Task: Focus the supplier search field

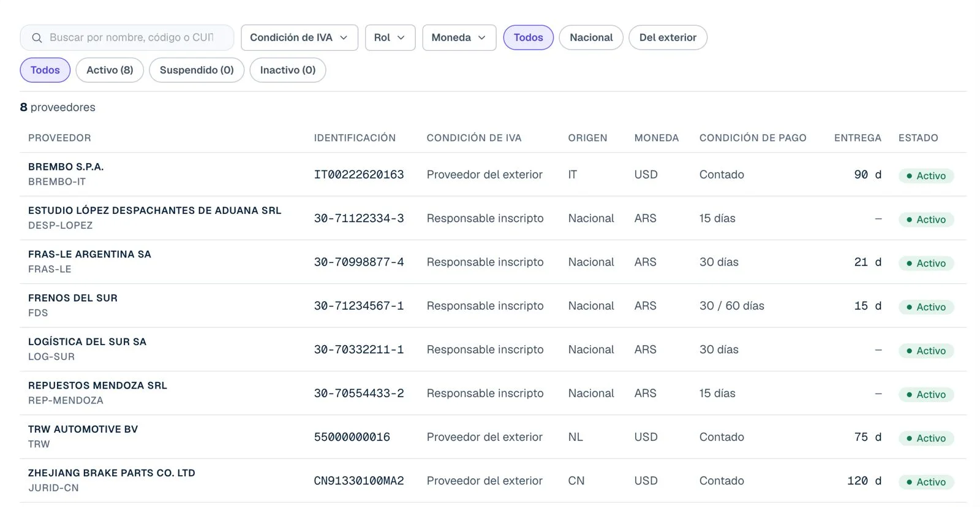Action: 127,38
